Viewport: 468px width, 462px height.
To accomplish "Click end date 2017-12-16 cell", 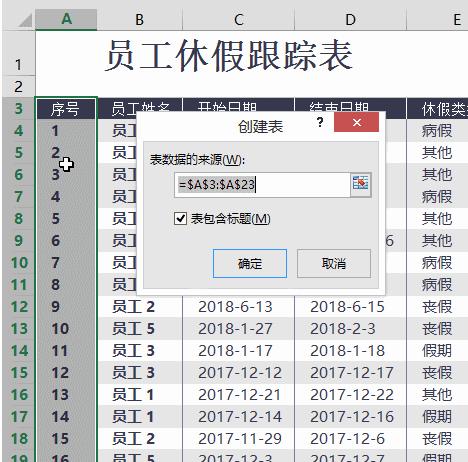I will click(351, 417).
